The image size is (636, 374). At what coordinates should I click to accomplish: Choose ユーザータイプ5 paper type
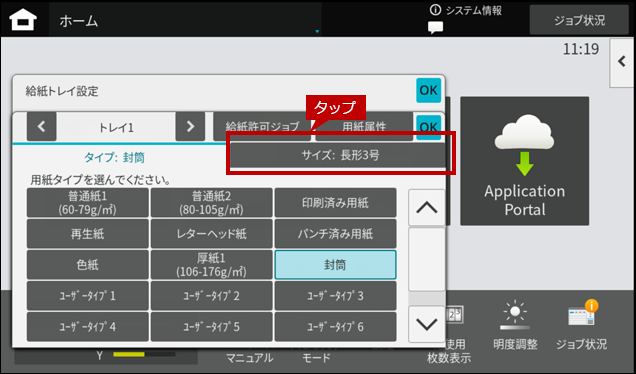(x=211, y=327)
